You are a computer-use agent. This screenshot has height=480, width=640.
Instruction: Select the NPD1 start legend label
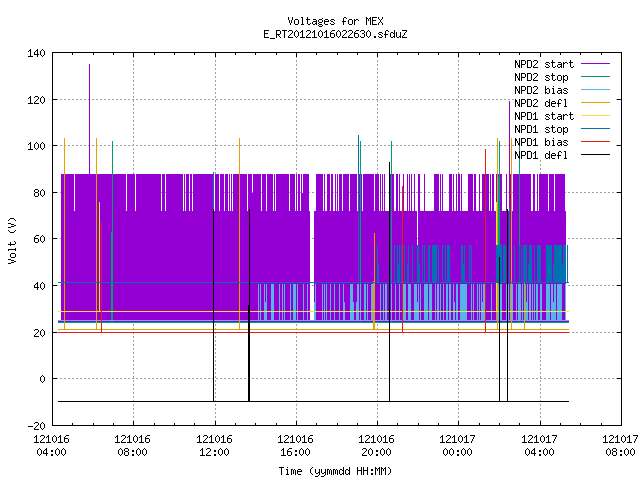pos(544,116)
